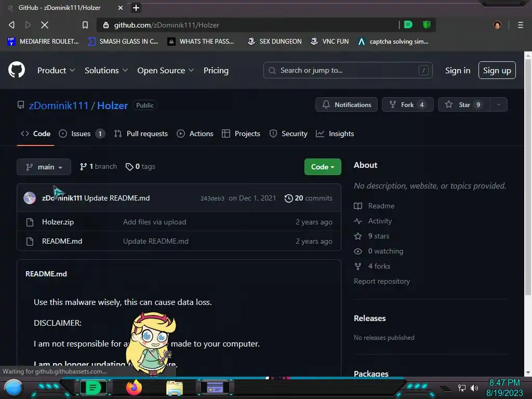Open the Add files via upload commit
Screen dimensions: 532x399
point(154,222)
